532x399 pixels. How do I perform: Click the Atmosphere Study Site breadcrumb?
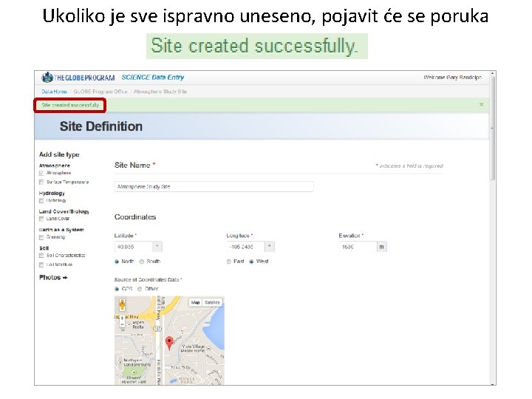[x=160, y=92]
